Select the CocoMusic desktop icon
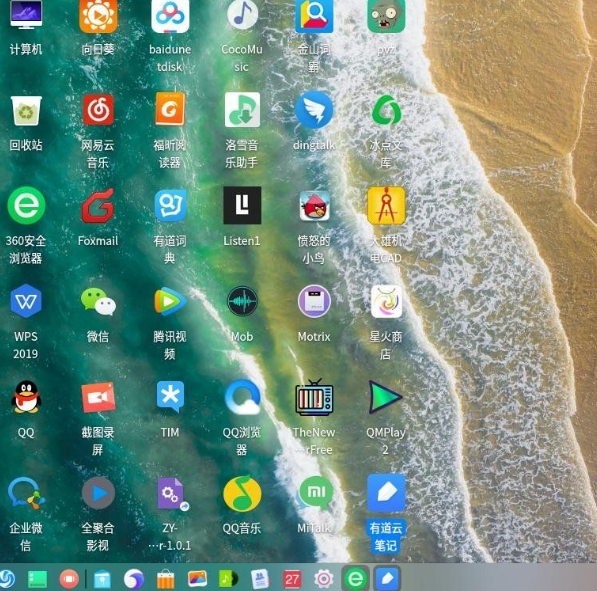Image resolution: width=597 pixels, height=591 pixels. pyautogui.click(x=242, y=15)
